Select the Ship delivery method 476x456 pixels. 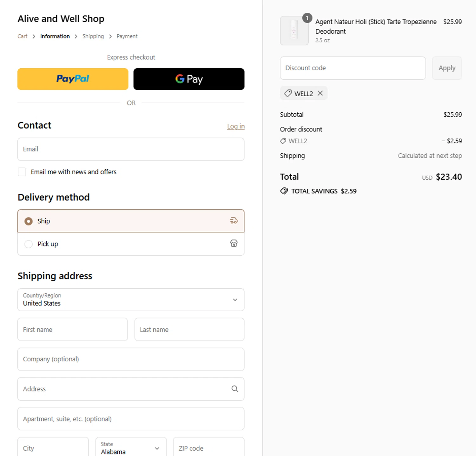[131, 221]
